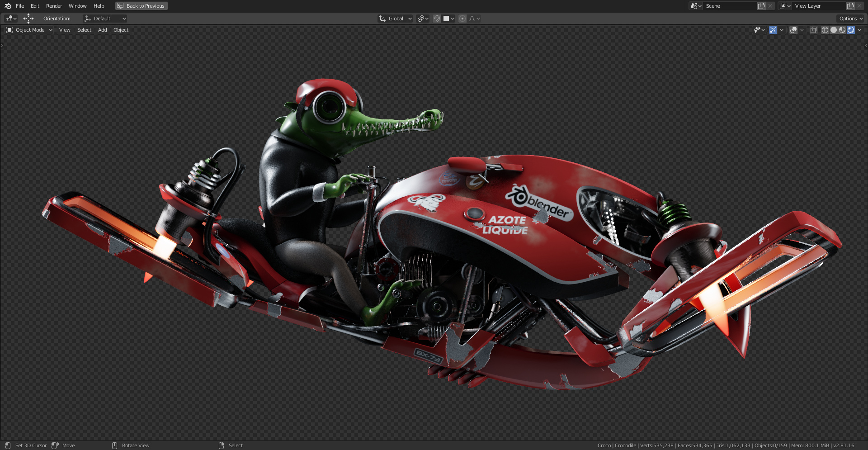
Task: Open the viewport Select menu
Action: (84, 30)
